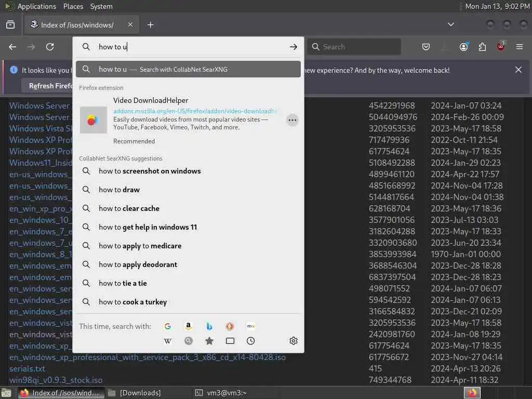Search in open Tabs icon

(230, 341)
